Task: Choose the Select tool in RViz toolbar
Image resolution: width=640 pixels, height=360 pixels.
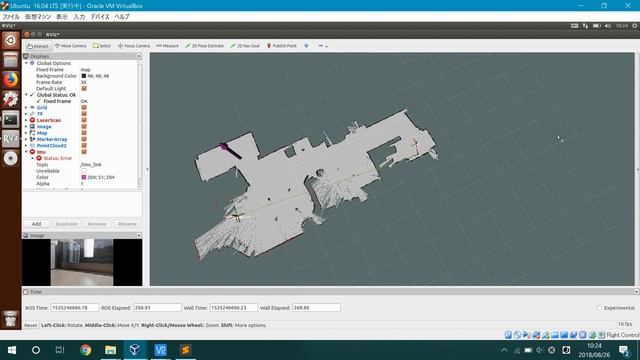Action: click(x=102, y=46)
